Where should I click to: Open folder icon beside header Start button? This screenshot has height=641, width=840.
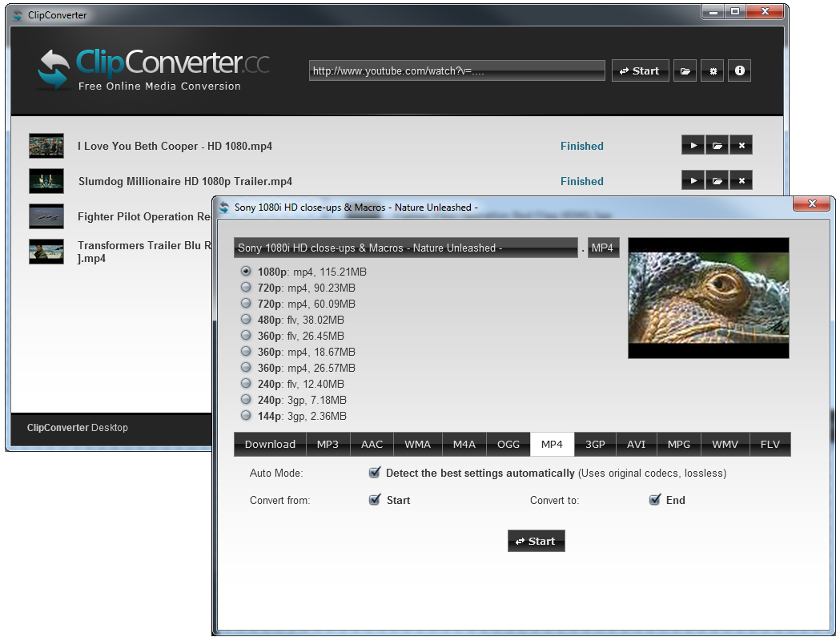[685, 71]
